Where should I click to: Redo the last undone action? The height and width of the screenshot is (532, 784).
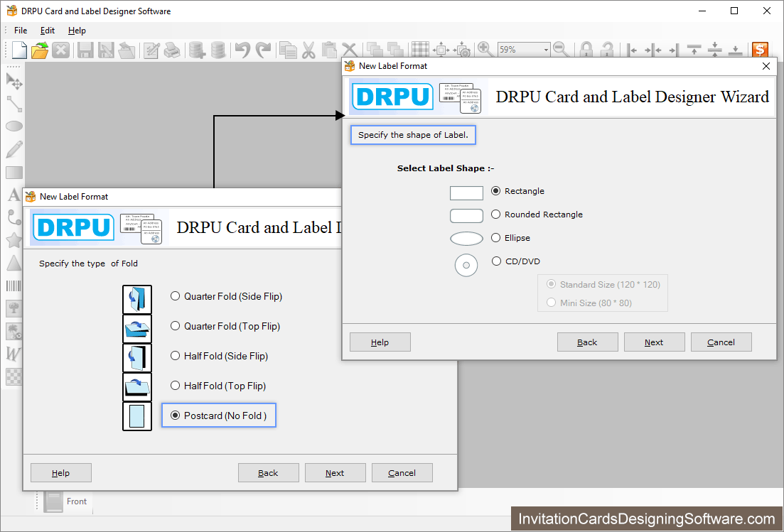[263, 50]
